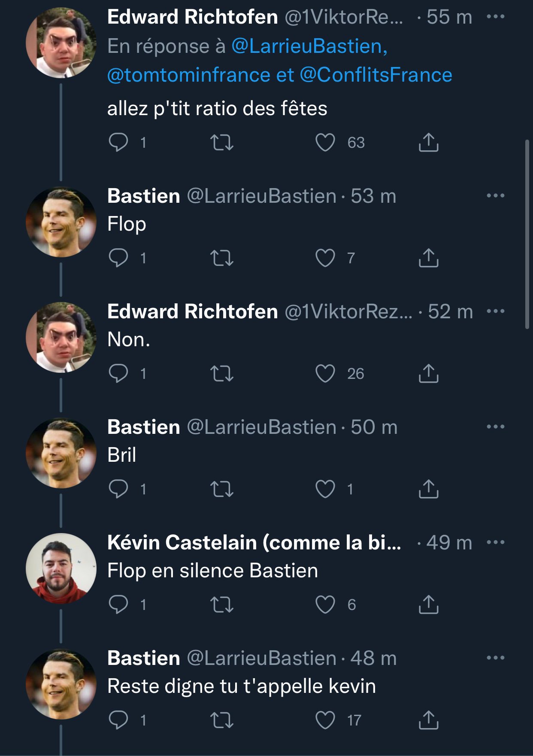Share the "Non." tweet

point(428,374)
